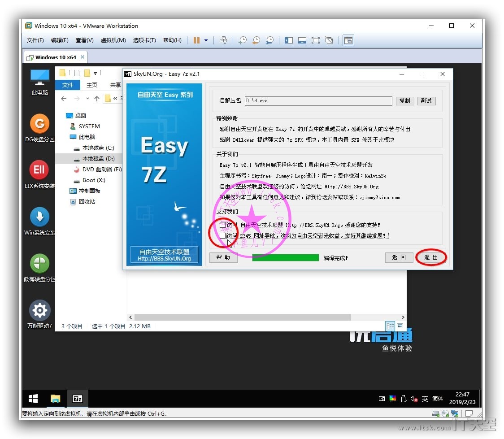Switch Explorer to large icons view
The width and height of the screenshot is (504, 439).
coord(400,326)
